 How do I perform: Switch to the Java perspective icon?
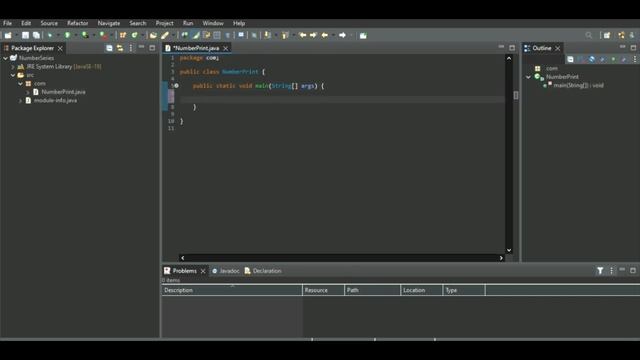(621, 36)
